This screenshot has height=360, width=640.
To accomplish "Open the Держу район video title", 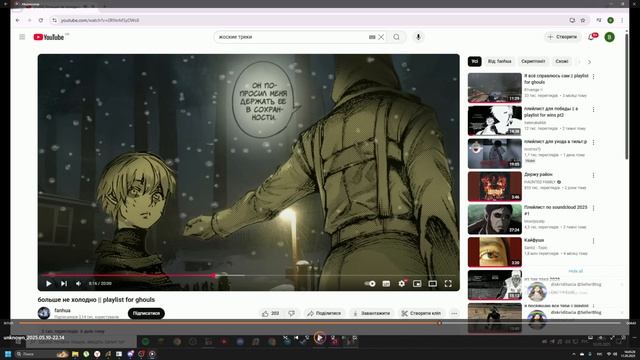I will point(538,174).
